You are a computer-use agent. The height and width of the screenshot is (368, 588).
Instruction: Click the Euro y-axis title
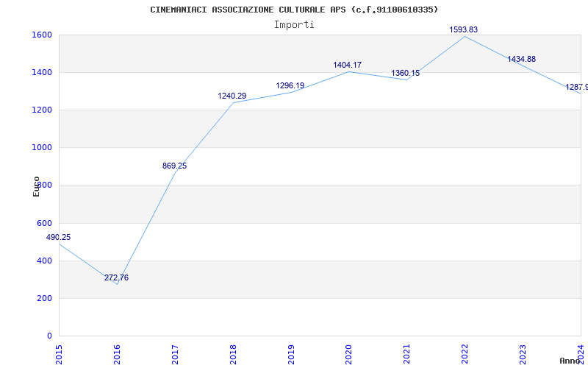(36, 187)
